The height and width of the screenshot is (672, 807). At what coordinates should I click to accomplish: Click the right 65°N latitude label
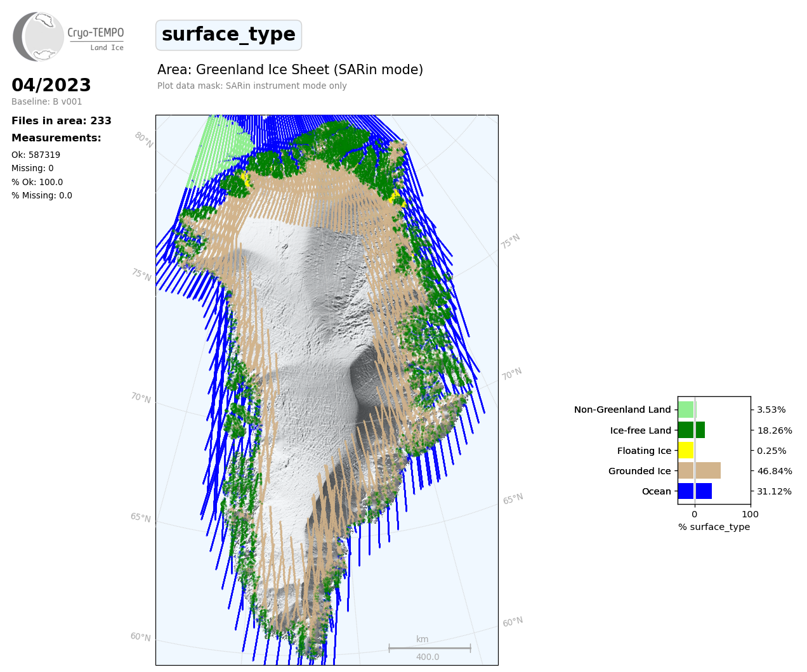pos(513,498)
